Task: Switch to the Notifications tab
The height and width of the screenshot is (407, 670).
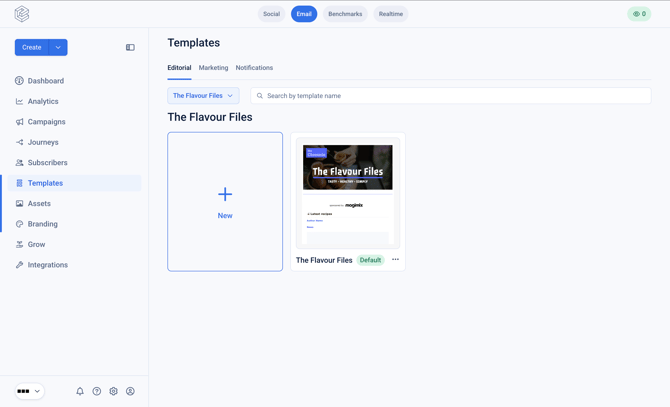Action: pyautogui.click(x=254, y=68)
